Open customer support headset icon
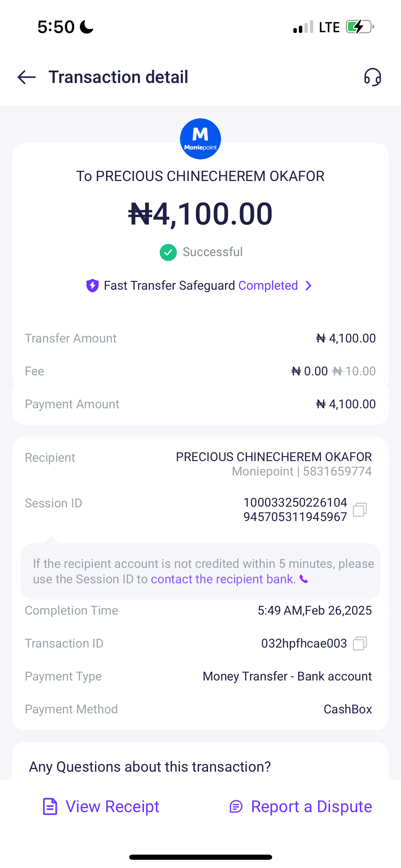401x868 pixels. coord(373,77)
